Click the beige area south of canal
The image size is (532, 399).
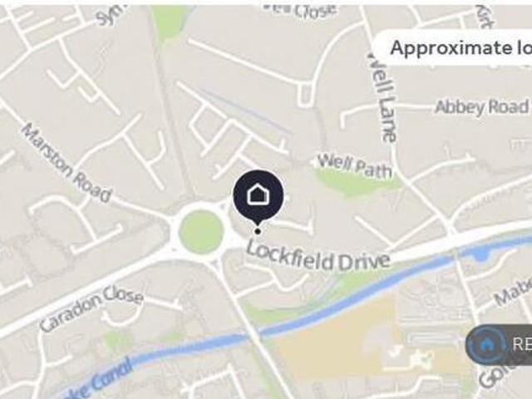click(x=339, y=342)
